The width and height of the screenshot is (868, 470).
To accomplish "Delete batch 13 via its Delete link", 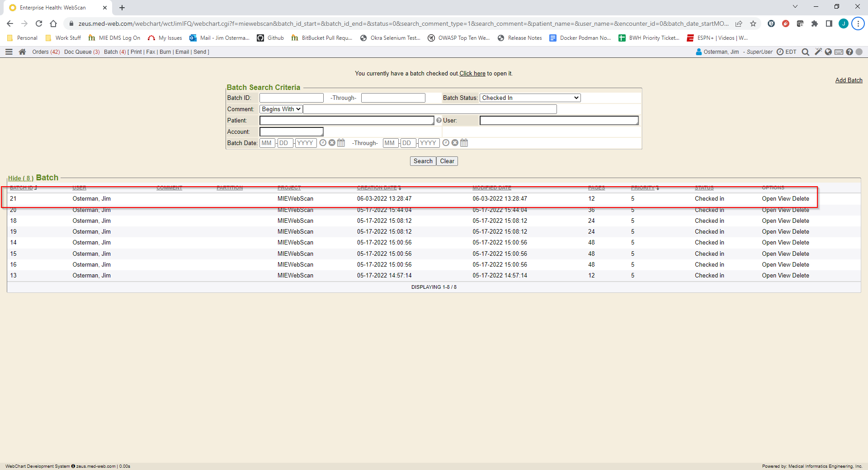I will [x=801, y=276].
